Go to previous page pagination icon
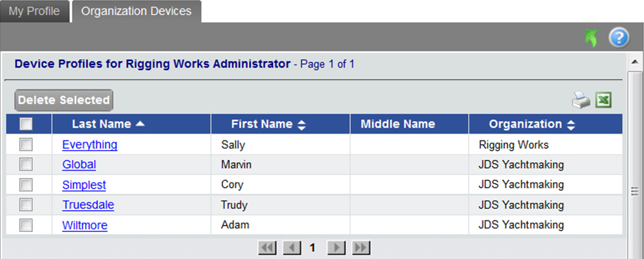This screenshot has height=259, width=644. (x=292, y=247)
